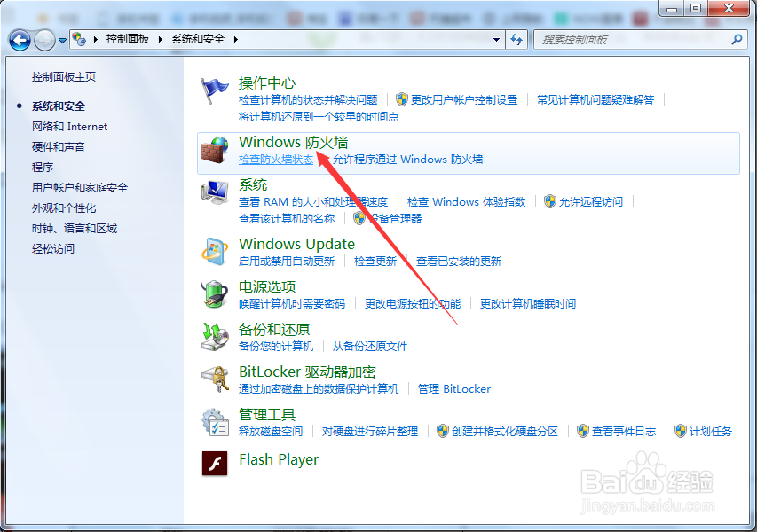757x532 pixels.
Task: Click the shield icon beside 允许远程访问
Action: coord(550,201)
